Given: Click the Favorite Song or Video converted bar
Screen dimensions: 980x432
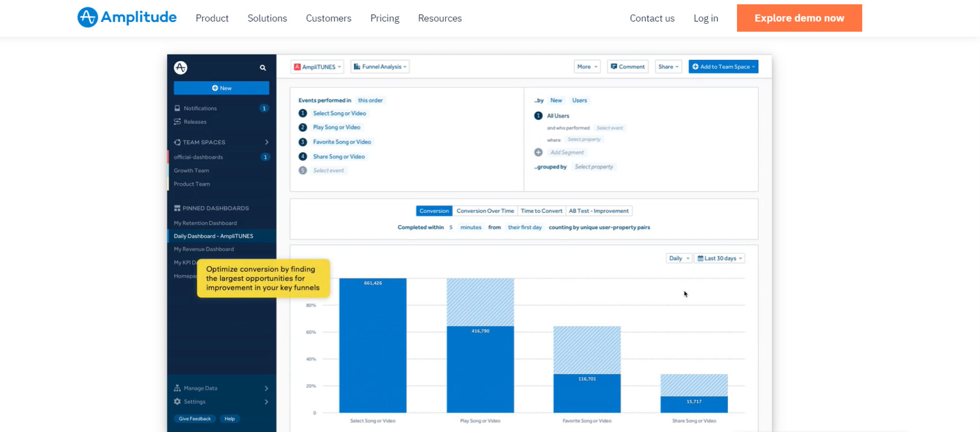Looking at the screenshot, I should 587,393.
